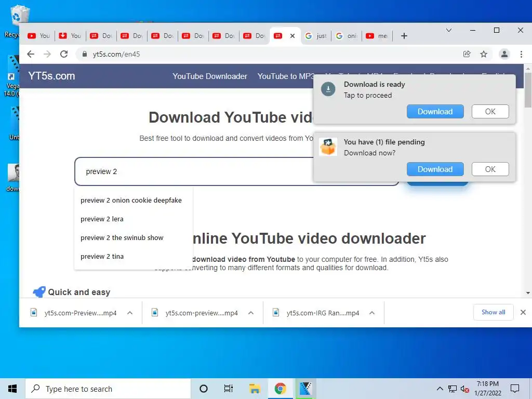
Task: Click OK in 'Download is ready' popup
Action: coord(490,112)
